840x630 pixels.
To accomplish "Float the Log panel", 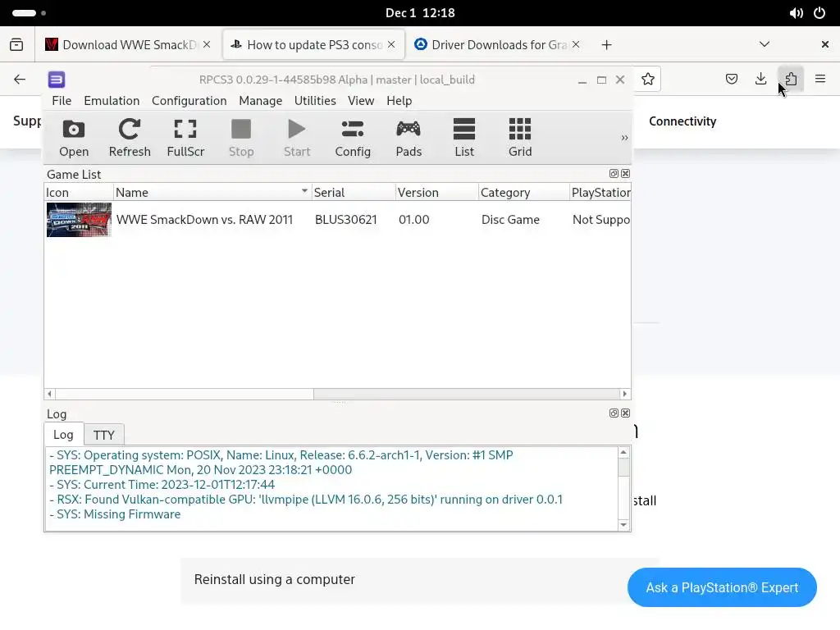I will click(x=614, y=413).
